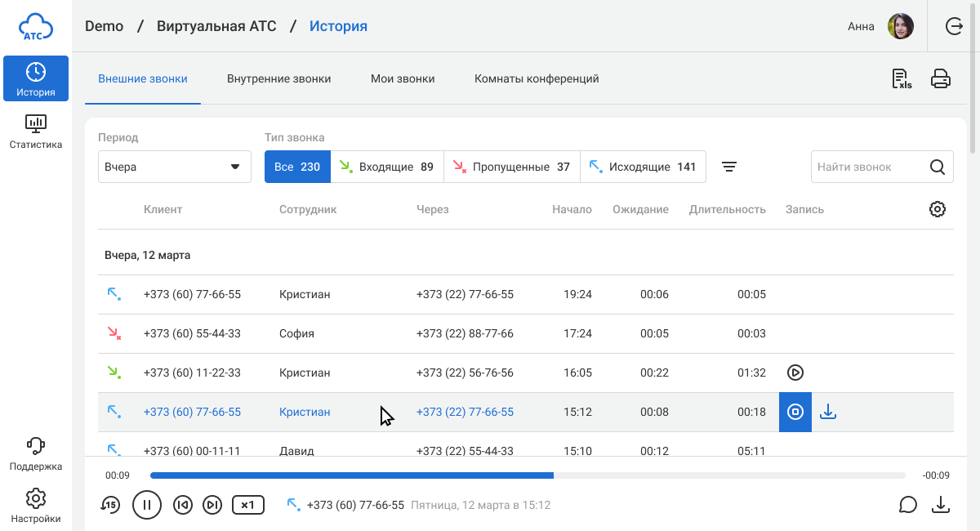980x531 pixels.
Task: Click the Найти звонок search field
Action: pyautogui.click(x=869, y=167)
